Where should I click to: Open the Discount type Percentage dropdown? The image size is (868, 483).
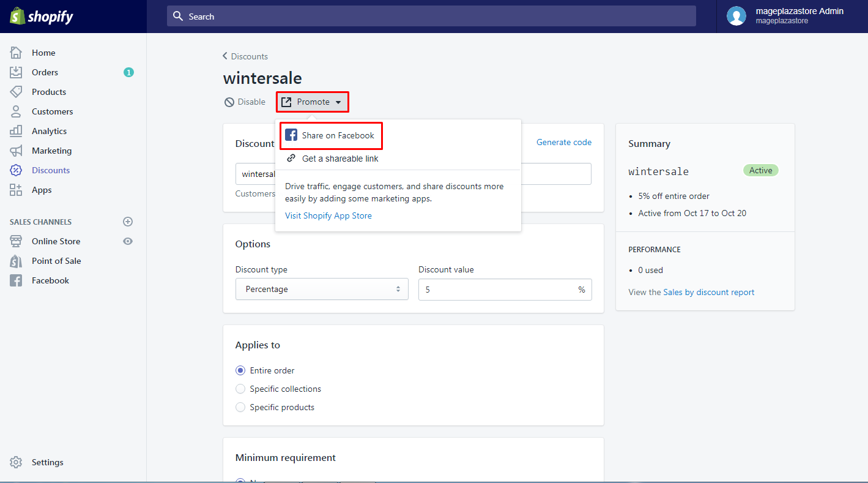click(322, 289)
